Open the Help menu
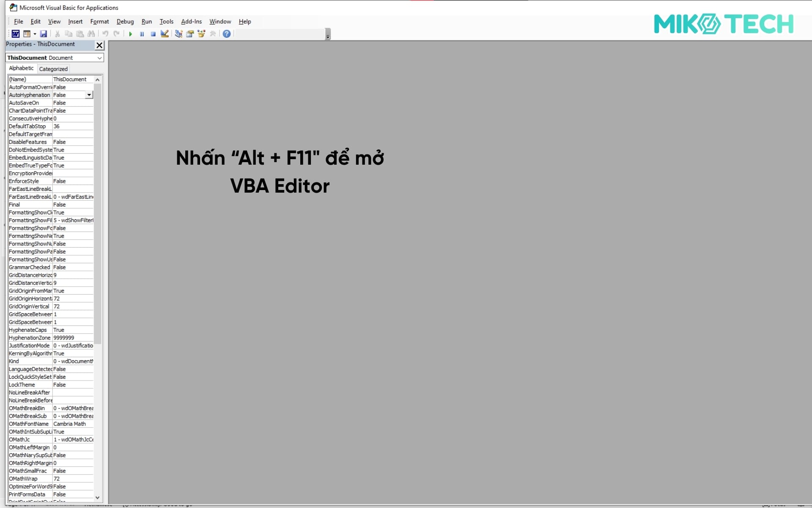The height and width of the screenshot is (508, 812). click(x=245, y=22)
